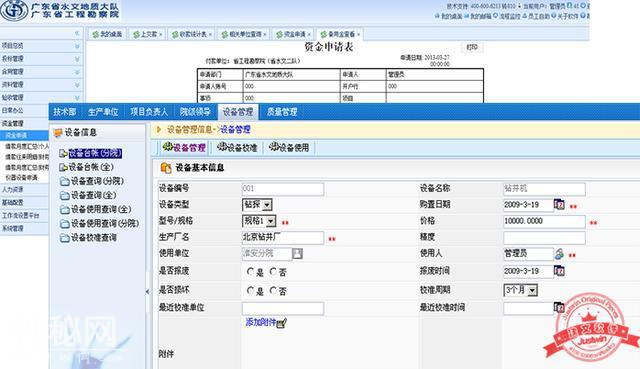The height and width of the screenshot is (369, 640).
Task: Switch to 项目负责人 top tab
Action: point(149,111)
